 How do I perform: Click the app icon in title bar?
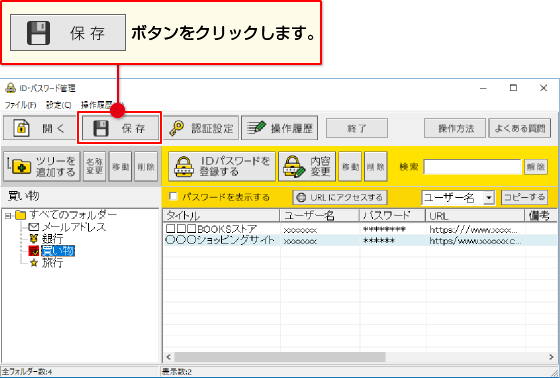click(x=10, y=88)
